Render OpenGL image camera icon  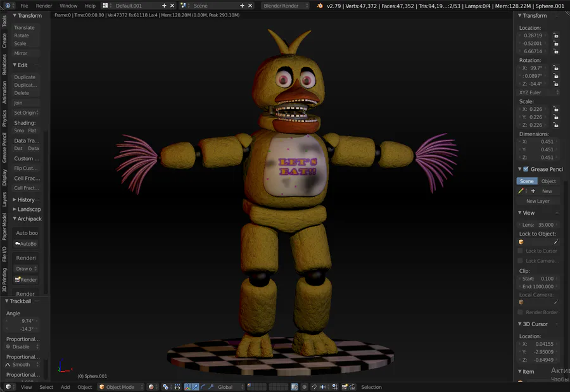click(345, 387)
